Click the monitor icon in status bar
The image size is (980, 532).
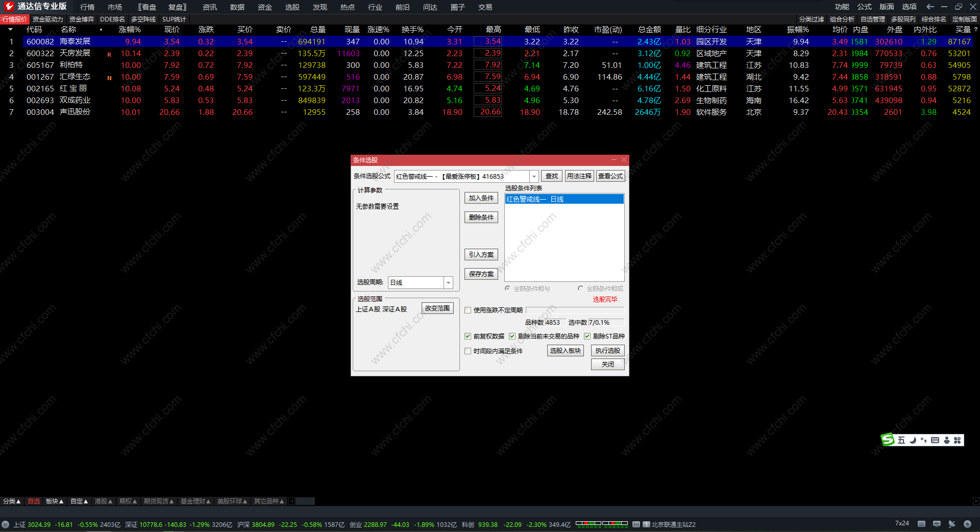coord(937,524)
